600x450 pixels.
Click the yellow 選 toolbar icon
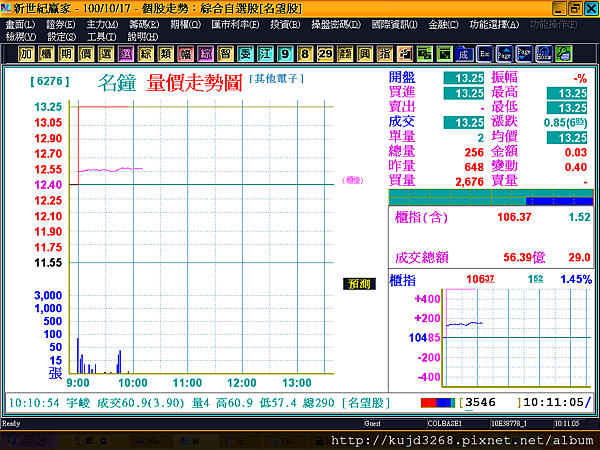[106, 54]
